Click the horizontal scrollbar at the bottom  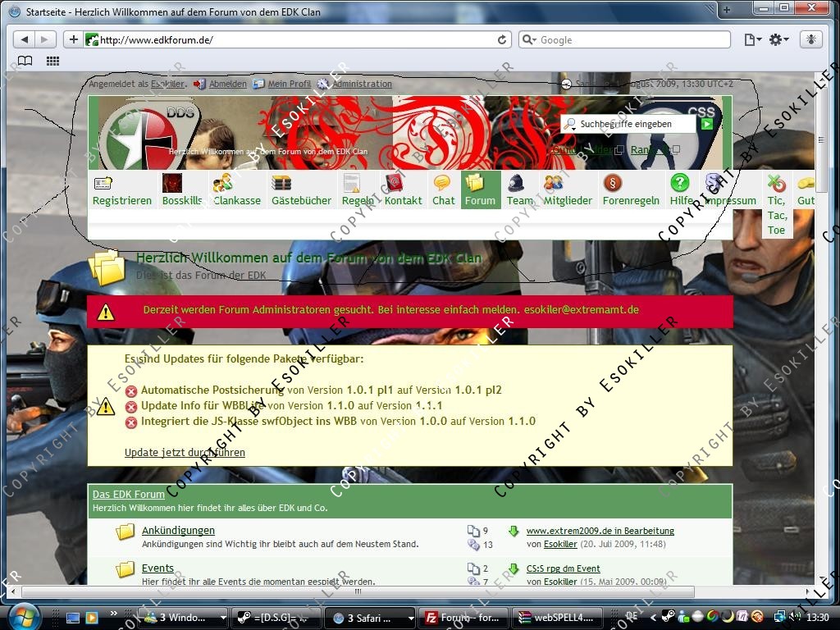[357, 591]
